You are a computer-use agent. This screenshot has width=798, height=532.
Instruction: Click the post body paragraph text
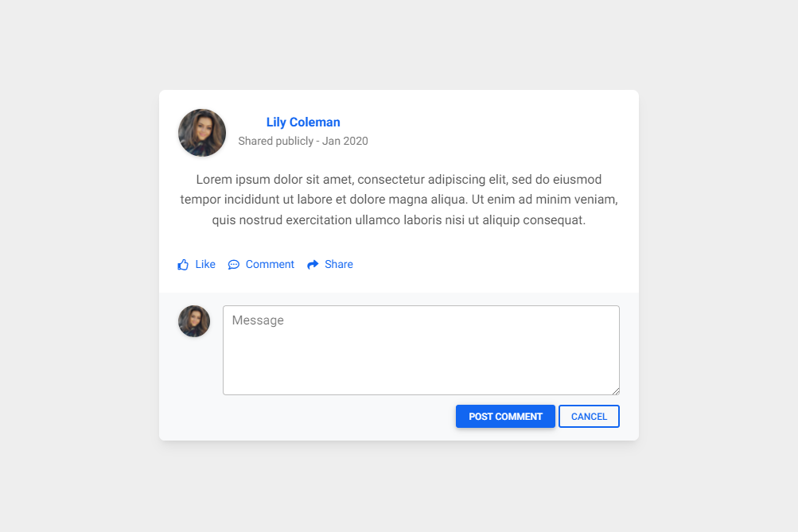(x=398, y=199)
